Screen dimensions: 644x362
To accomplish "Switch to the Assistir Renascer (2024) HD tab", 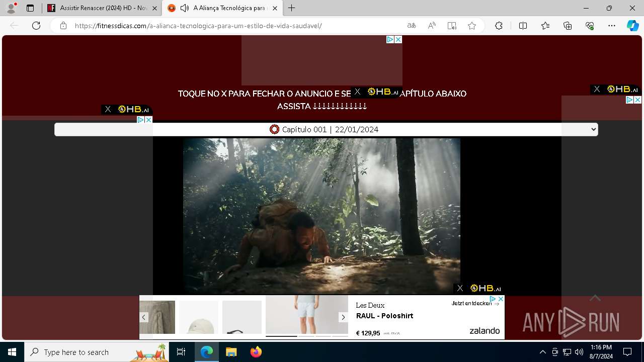I will click(103, 8).
